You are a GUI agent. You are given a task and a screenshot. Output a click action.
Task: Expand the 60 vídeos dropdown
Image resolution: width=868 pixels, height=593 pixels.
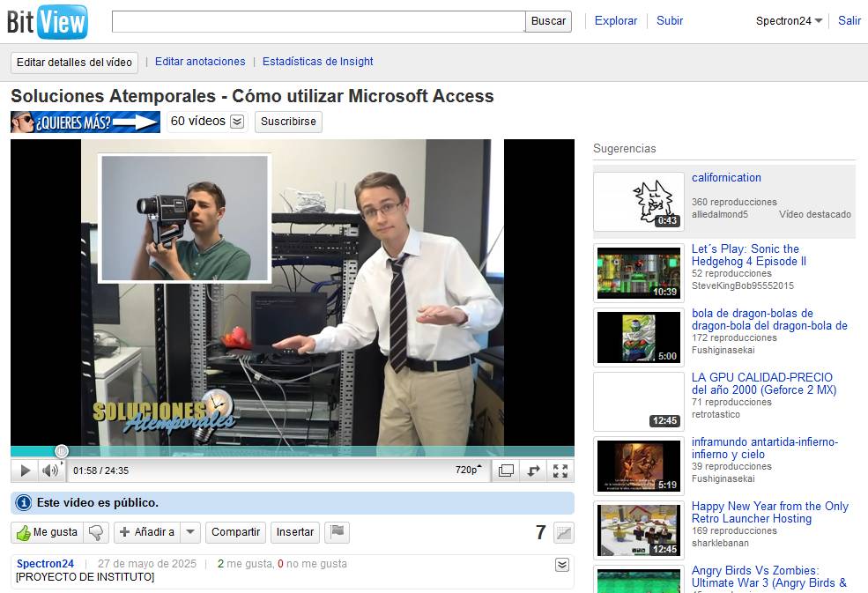point(237,122)
